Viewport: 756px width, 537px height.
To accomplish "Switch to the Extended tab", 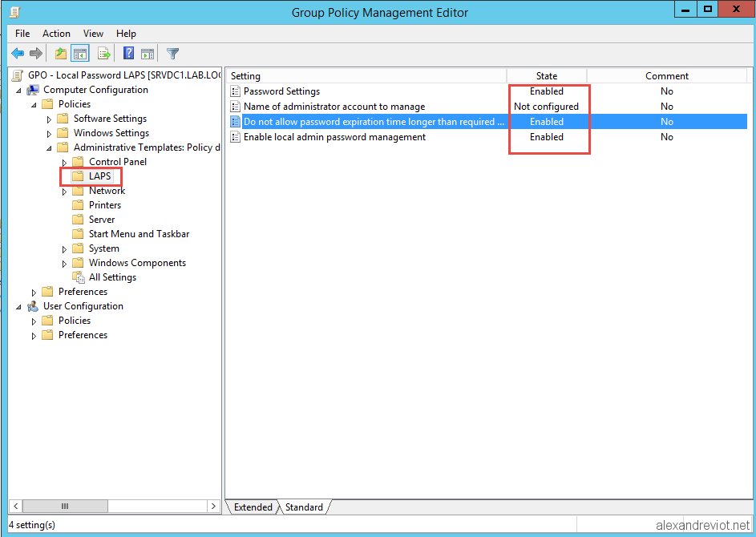I will pyautogui.click(x=253, y=507).
